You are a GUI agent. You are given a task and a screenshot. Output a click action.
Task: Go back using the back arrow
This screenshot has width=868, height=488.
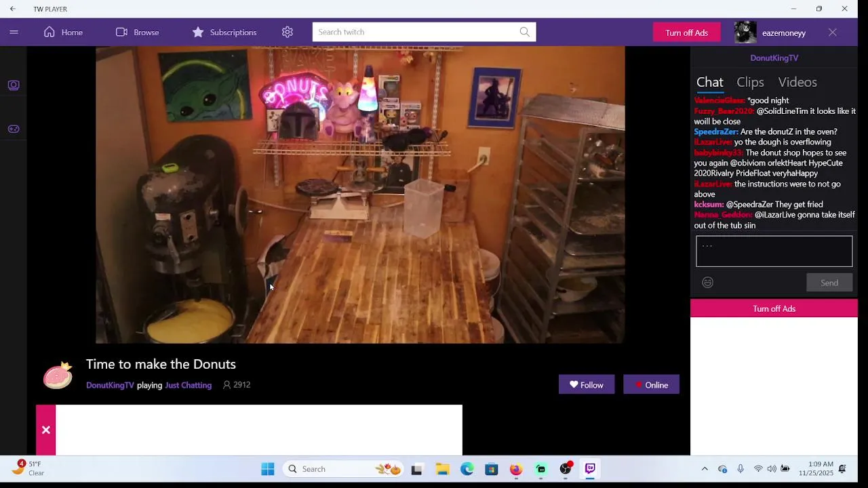pos(12,9)
